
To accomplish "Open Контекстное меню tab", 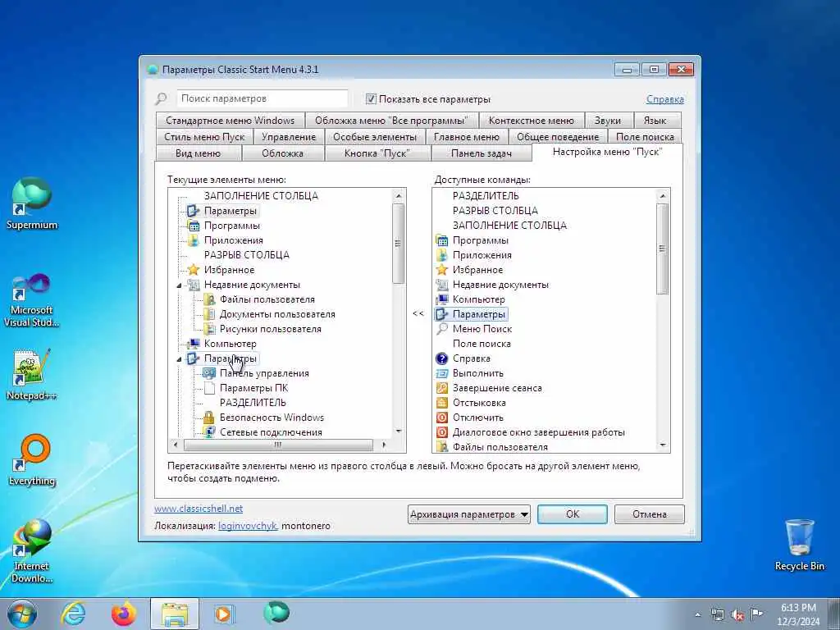I will 531,121.
